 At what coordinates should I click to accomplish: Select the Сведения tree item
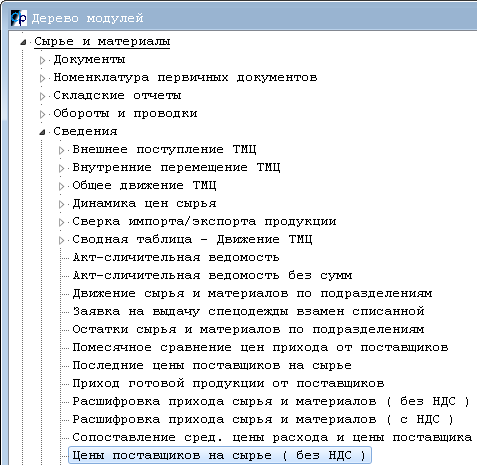(85, 132)
